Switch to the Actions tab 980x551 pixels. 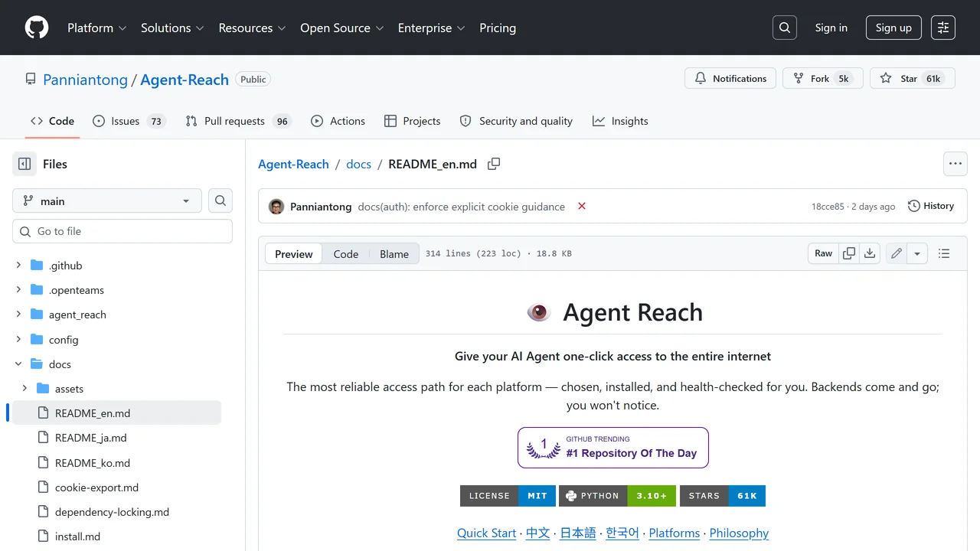pyautogui.click(x=338, y=121)
